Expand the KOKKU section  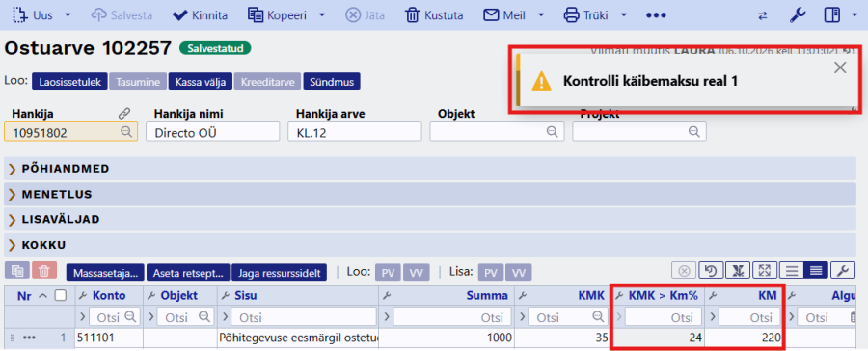(x=430, y=245)
